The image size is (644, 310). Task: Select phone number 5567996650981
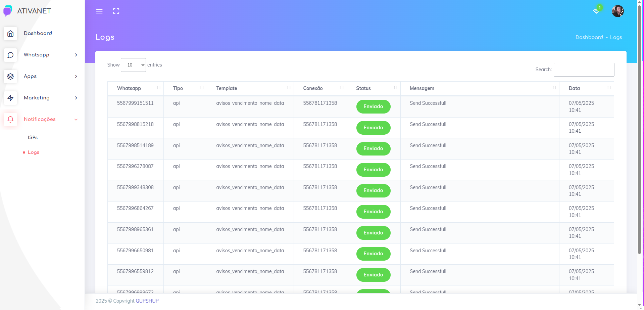135,251
